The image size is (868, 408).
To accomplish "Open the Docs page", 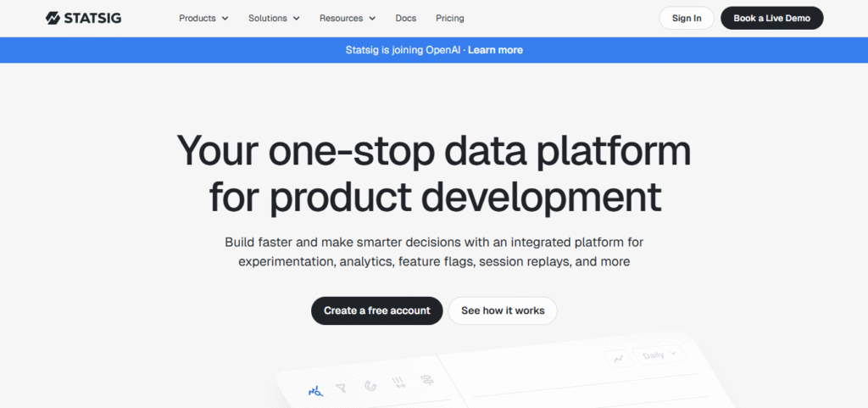I will [406, 19].
